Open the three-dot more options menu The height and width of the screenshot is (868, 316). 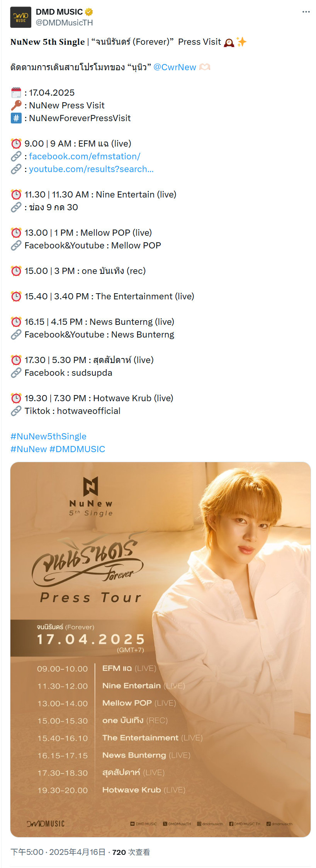click(306, 12)
